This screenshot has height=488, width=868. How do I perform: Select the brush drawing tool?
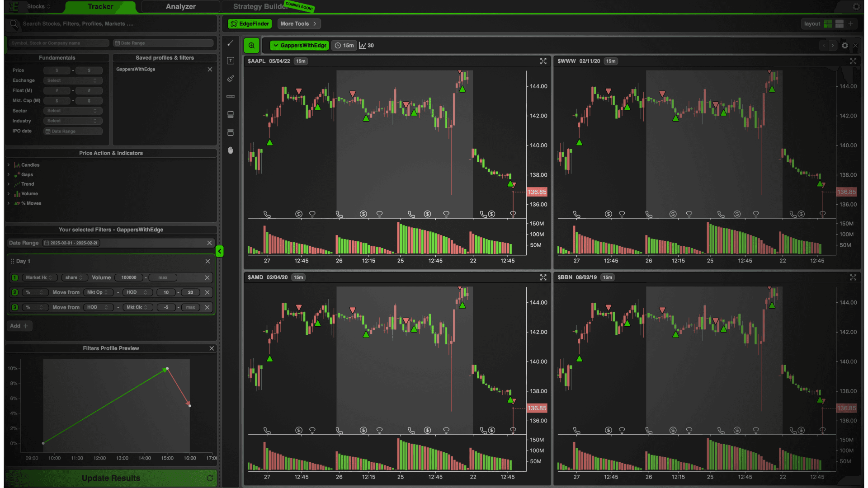pos(231,79)
